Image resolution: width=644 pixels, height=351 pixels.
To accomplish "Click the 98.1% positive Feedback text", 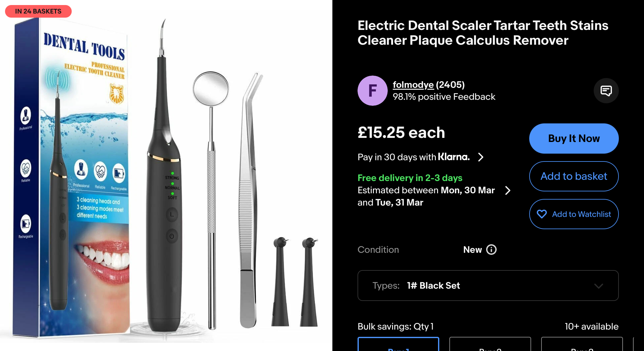I will point(444,97).
